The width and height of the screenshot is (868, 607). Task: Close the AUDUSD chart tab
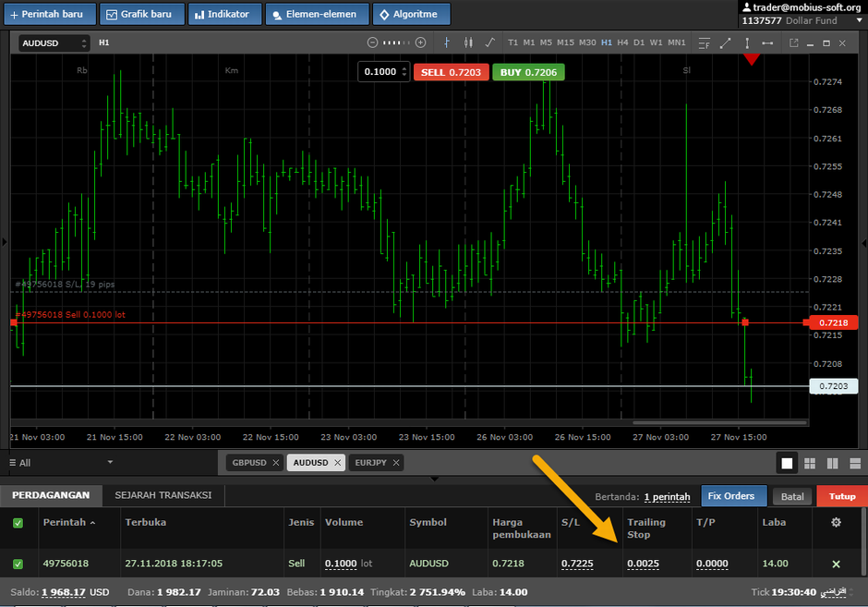click(x=338, y=463)
